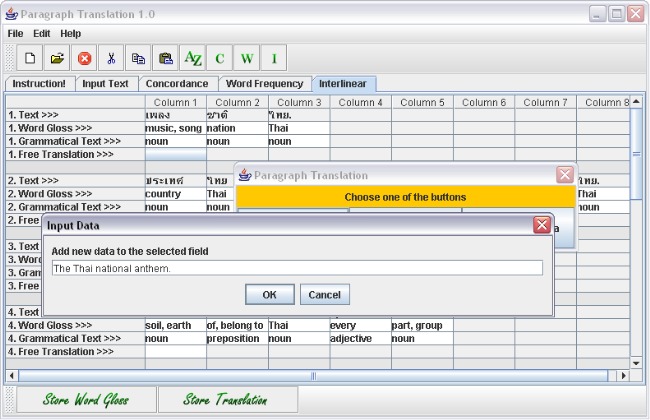This screenshot has width=650, height=420.
Task: Click the Store Translation button
Action: click(228, 400)
